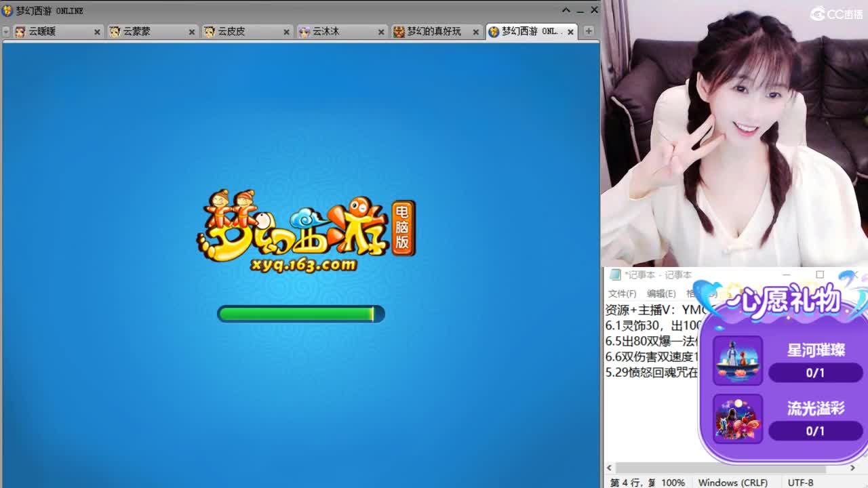Click the 云蒙蒙 character portrait icon
The image size is (868, 488).
coord(114,31)
